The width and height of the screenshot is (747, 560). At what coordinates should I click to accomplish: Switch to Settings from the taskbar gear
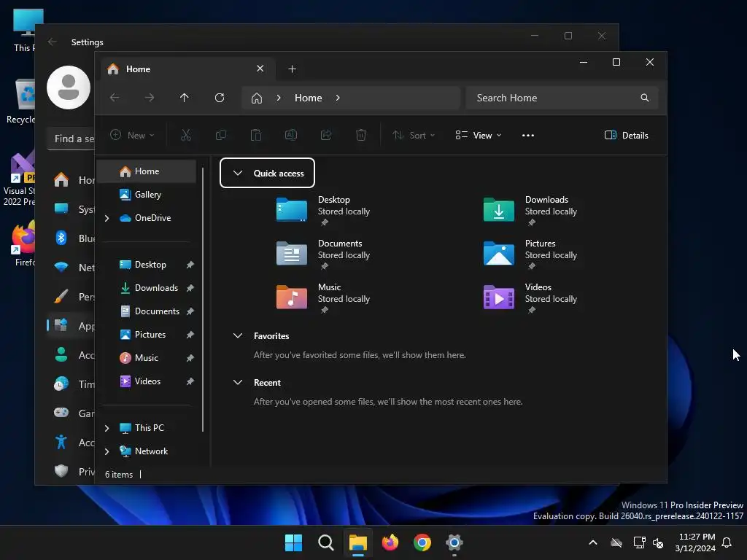pyautogui.click(x=454, y=542)
